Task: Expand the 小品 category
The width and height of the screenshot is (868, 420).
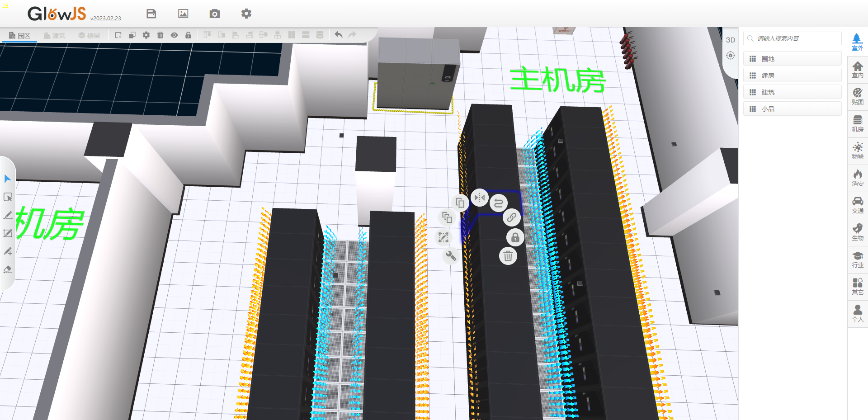Action: click(x=792, y=109)
